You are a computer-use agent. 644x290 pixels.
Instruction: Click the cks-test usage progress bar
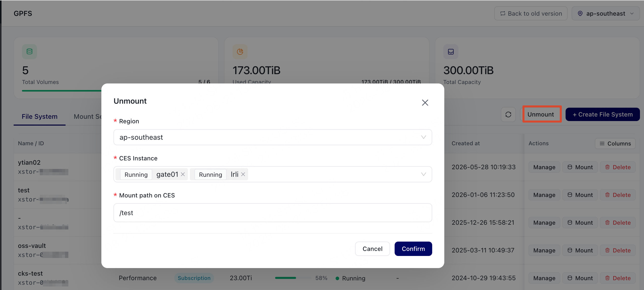(293, 278)
